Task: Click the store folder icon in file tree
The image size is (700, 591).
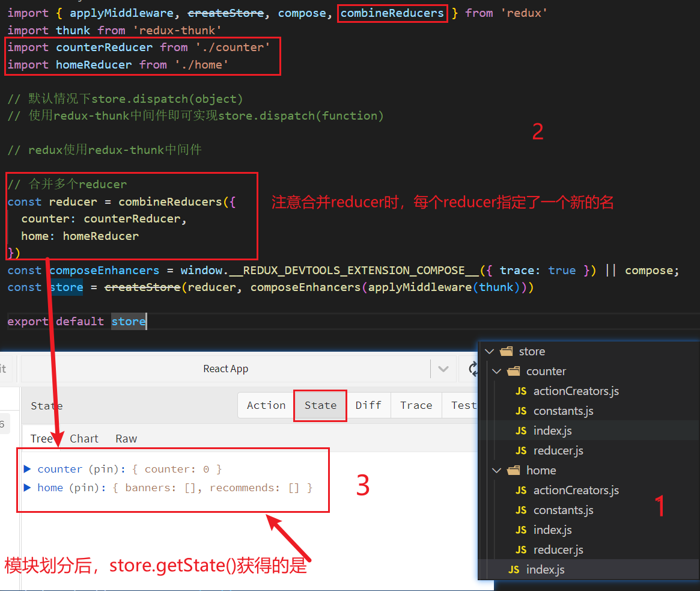Action: point(507,352)
